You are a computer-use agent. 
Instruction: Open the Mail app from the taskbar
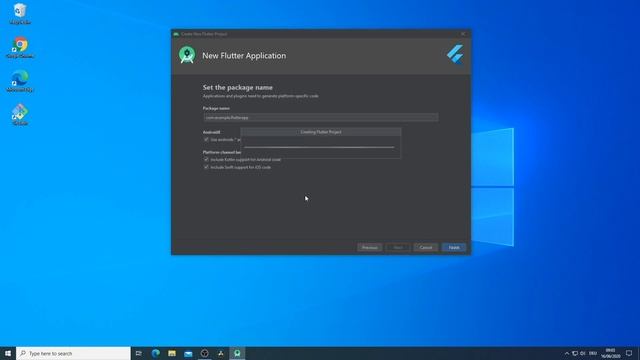188,353
